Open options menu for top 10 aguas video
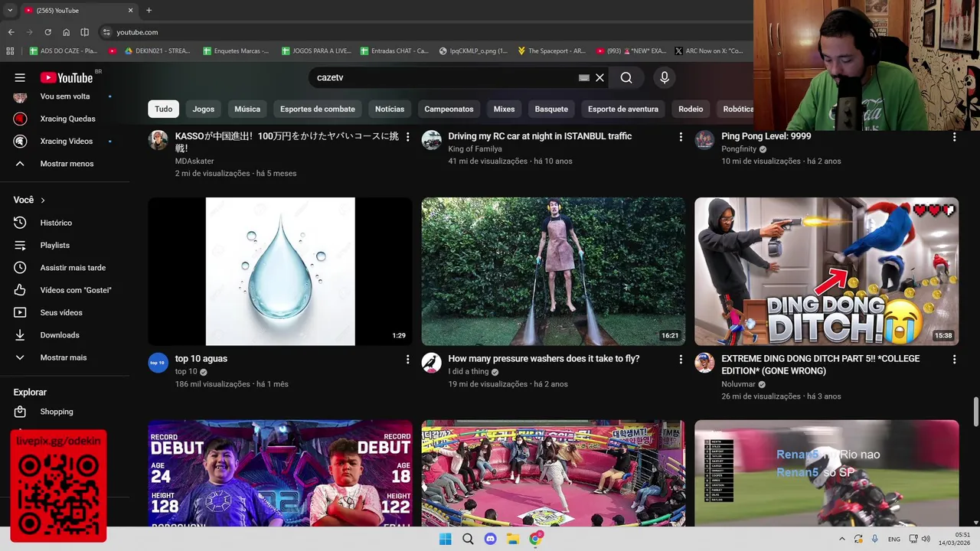This screenshot has width=980, height=551. tap(407, 359)
